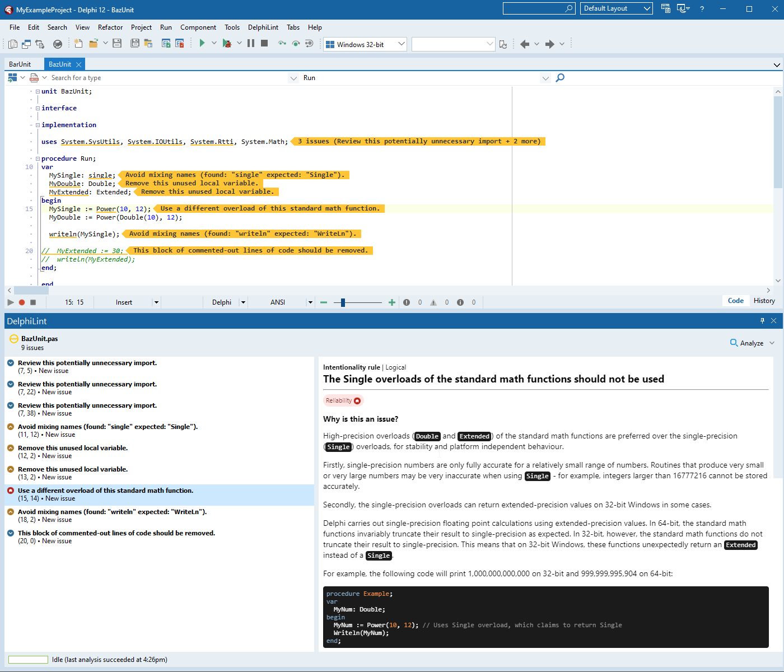Open the Windows 32-bit platform dropdown

tap(365, 44)
